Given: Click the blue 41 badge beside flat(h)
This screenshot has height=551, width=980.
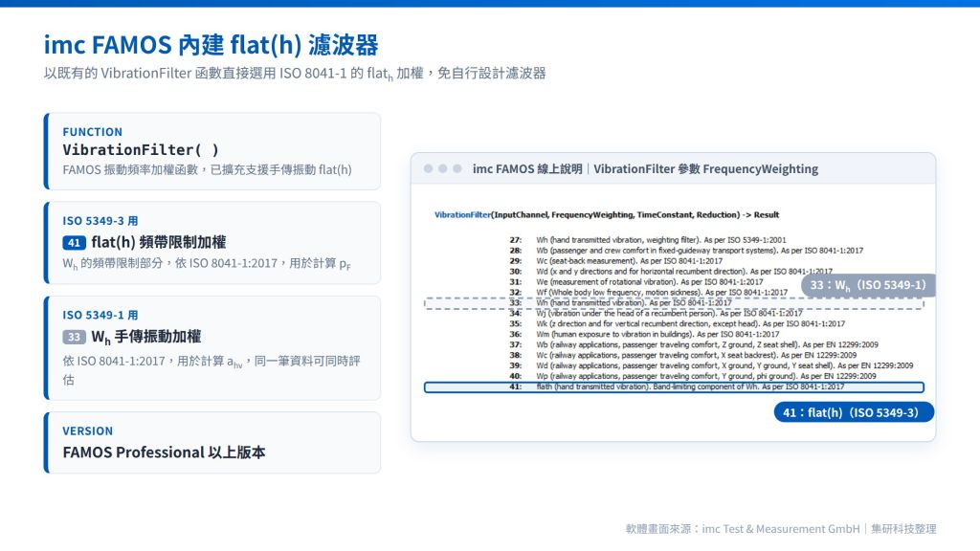Looking at the screenshot, I should pos(75,242).
